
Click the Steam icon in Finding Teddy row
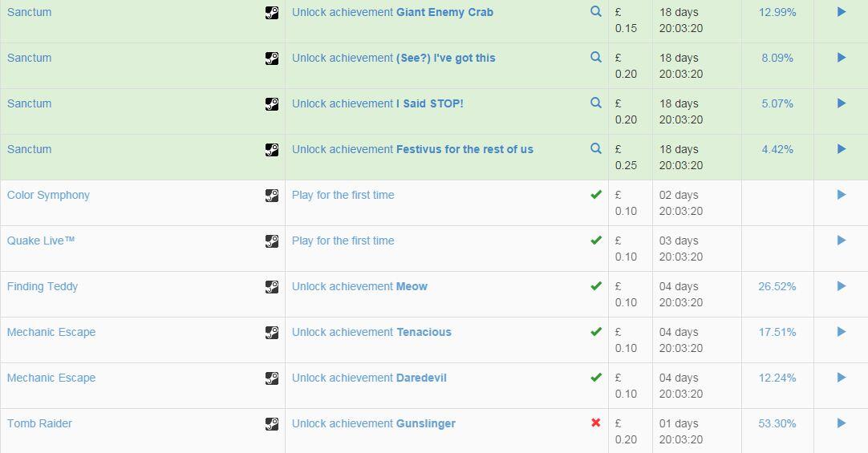(x=272, y=287)
